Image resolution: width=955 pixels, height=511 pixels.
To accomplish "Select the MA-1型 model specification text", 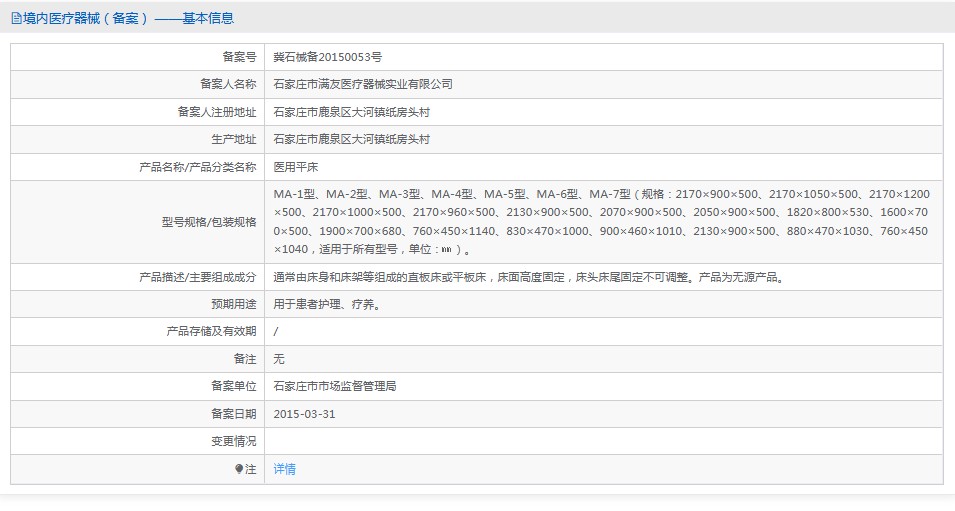I will [602, 222].
